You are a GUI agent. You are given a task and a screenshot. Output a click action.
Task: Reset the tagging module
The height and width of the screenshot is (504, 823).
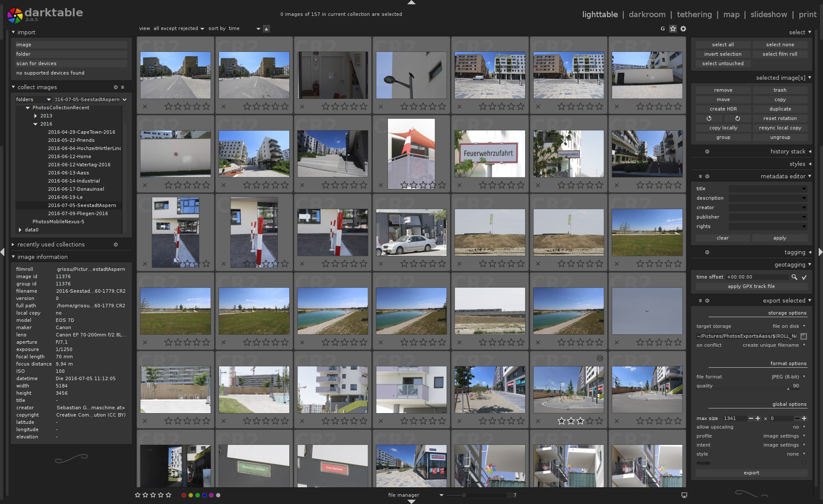click(x=707, y=252)
